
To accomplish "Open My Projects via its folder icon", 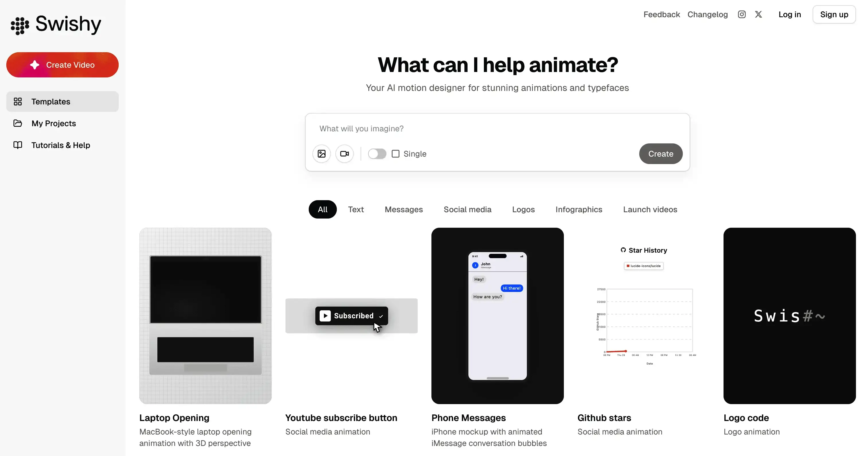I will [x=17, y=123].
